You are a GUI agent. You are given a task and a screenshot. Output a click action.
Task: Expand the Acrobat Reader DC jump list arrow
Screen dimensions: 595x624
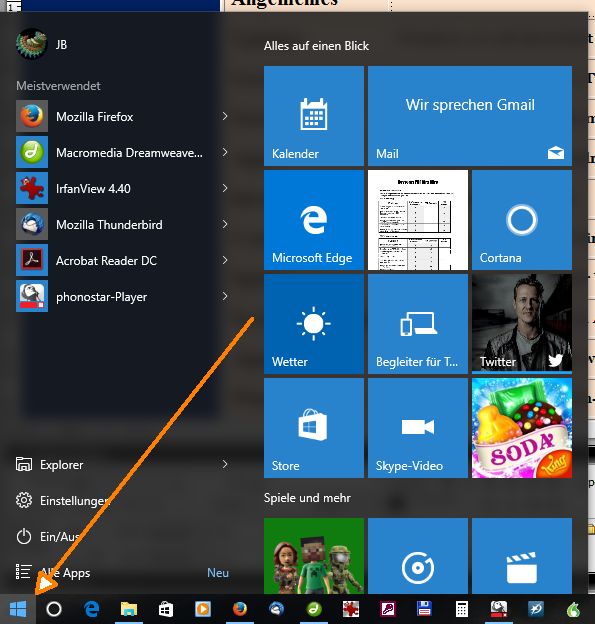click(x=225, y=260)
